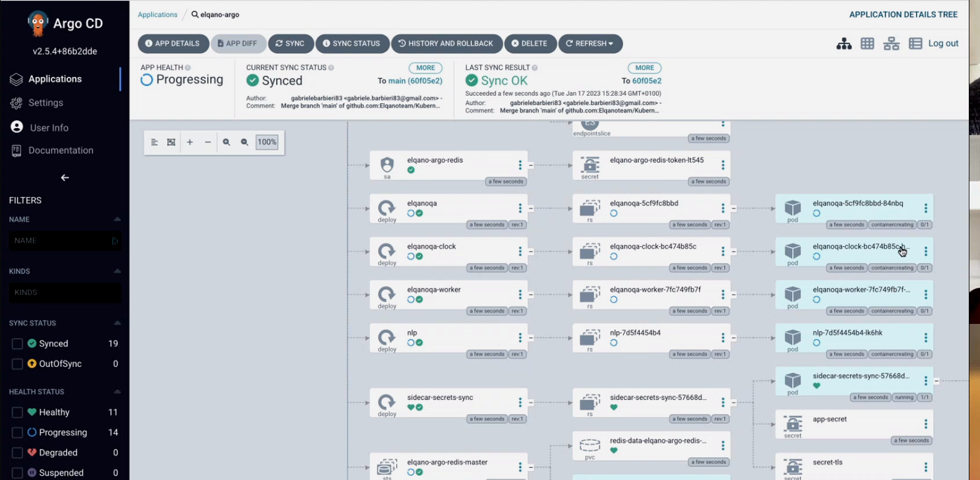
Task: Check the Synced sync status filter
Action: pyautogui.click(x=17, y=344)
